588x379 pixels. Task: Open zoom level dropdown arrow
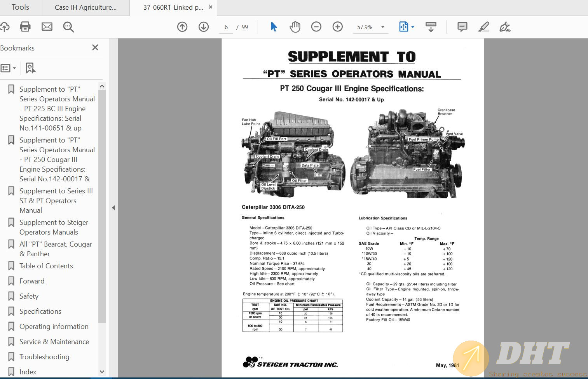(x=383, y=27)
